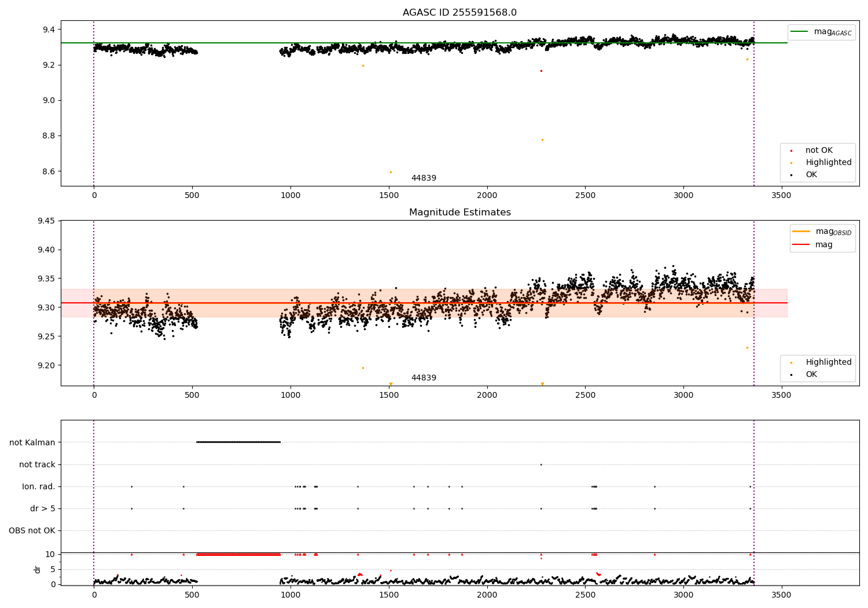The image size is (868, 608).
Task: Select 'Highlighted' entry in middle plot legend
Action: (x=828, y=362)
